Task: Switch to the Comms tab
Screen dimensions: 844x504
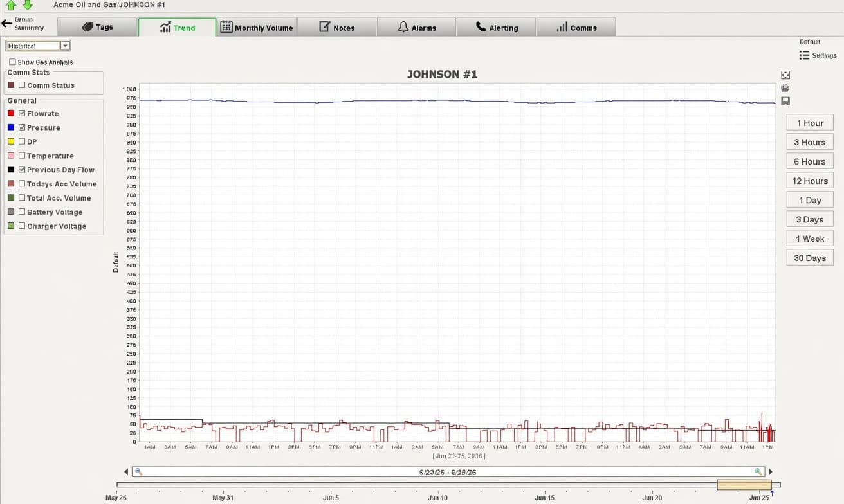Action: click(576, 27)
